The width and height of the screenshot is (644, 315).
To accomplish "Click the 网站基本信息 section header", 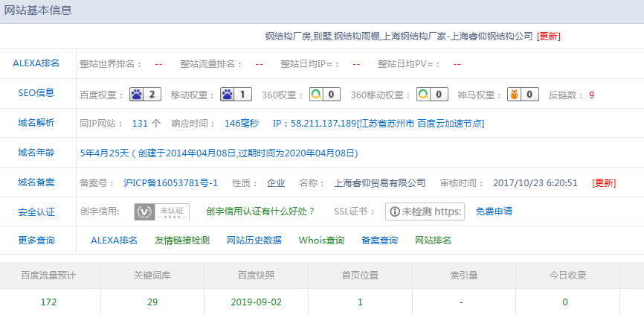I will pos(38,10).
